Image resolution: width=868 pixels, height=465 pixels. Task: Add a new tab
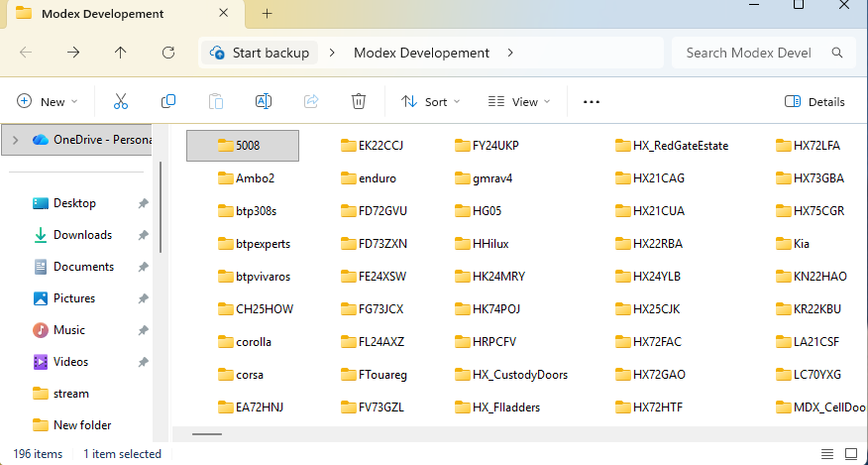pyautogui.click(x=267, y=14)
